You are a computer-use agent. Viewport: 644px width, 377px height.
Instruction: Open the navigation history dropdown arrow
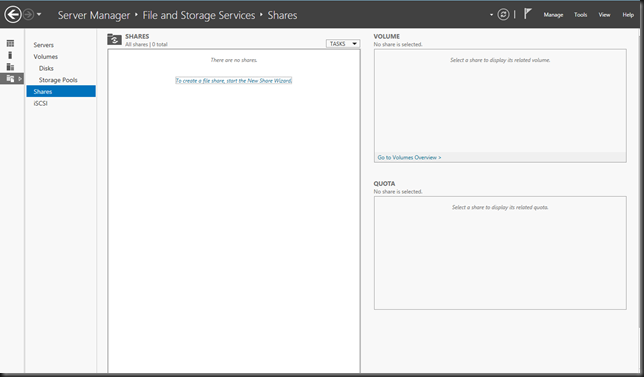coord(39,15)
